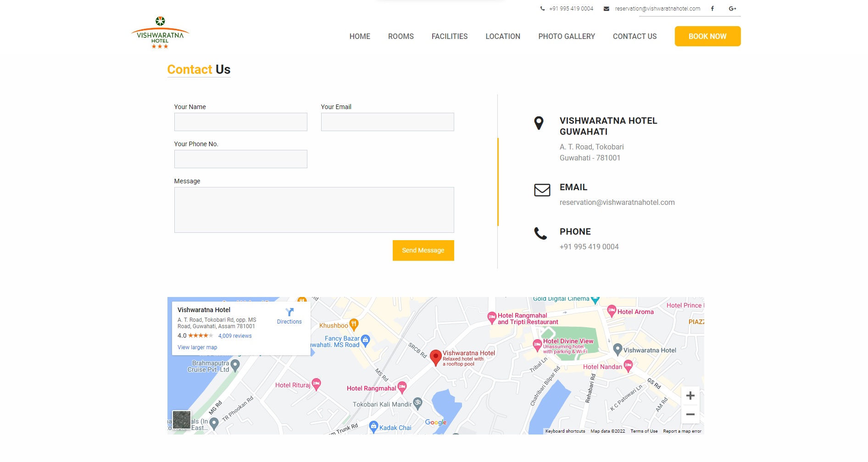Select the Hotel Aroma map pin
868x462 pixels.
click(612, 311)
